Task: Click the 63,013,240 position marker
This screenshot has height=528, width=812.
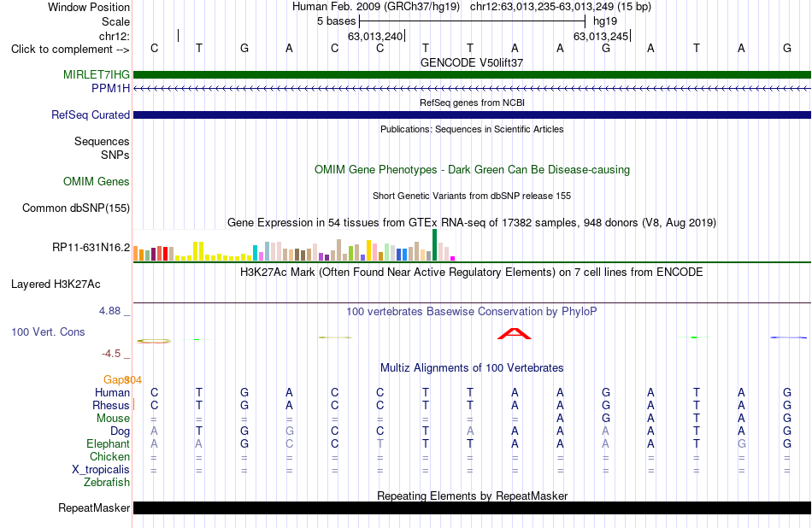Action: click(375, 36)
